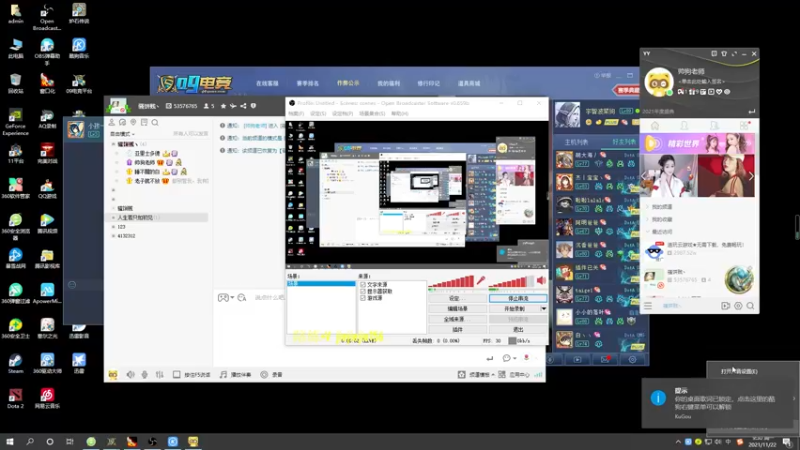The width and height of the screenshot is (800, 450).
Task: Open the chat bubble dropdown near send area
Action: [x=509, y=358]
